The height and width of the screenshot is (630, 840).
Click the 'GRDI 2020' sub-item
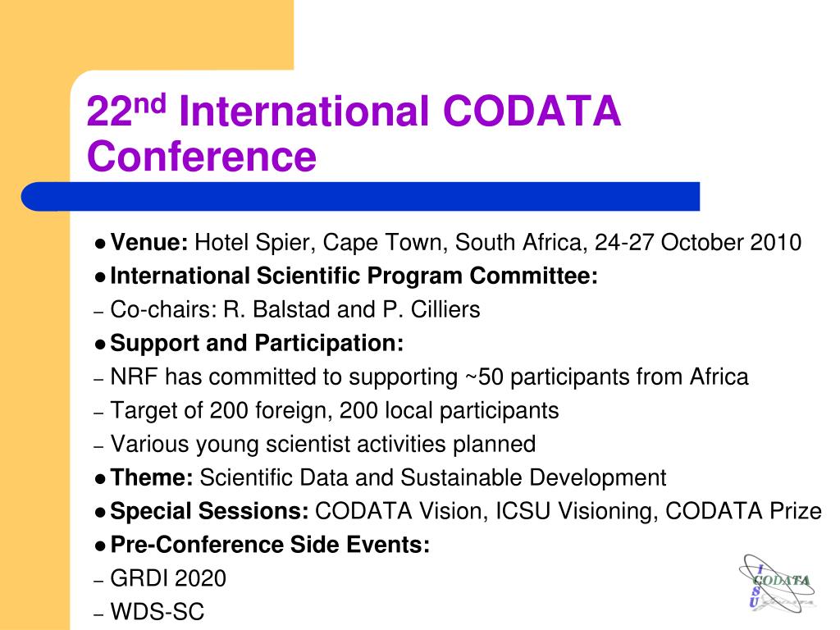168,579
